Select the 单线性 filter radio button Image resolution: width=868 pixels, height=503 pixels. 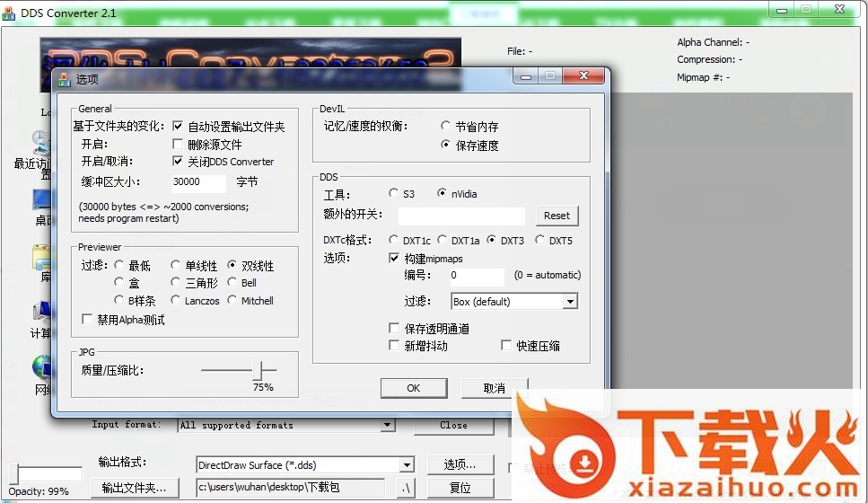coord(175,265)
